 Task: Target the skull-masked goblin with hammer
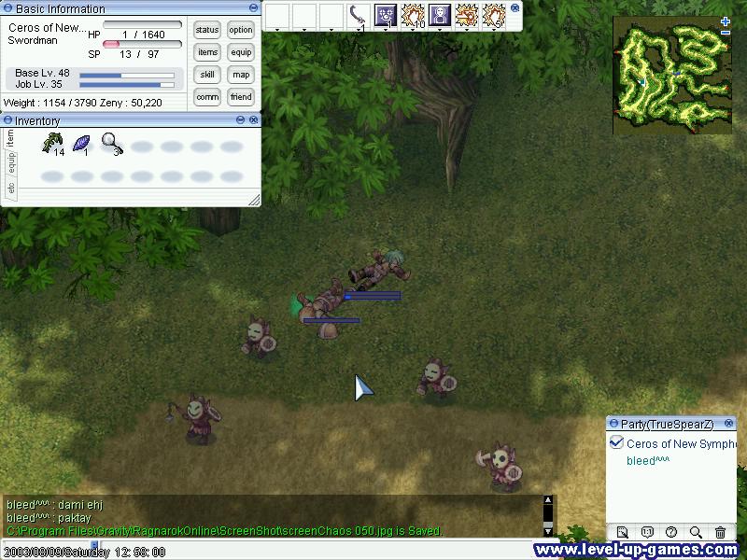point(501,467)
